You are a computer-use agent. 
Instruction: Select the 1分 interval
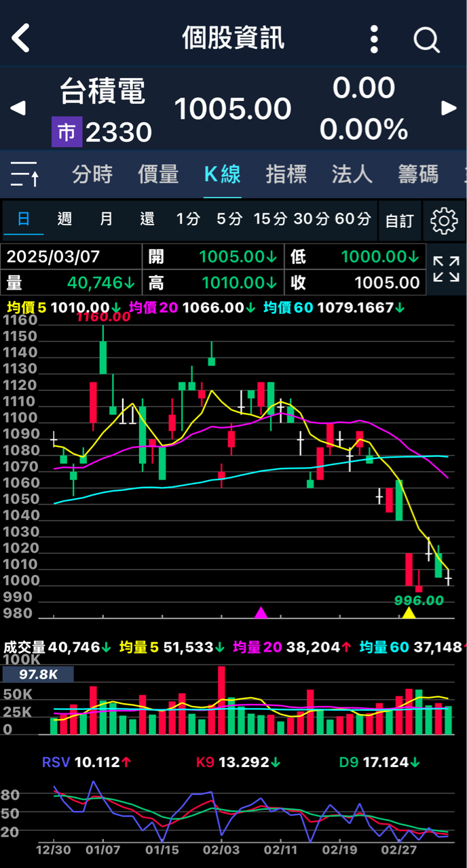coord(188,219)
